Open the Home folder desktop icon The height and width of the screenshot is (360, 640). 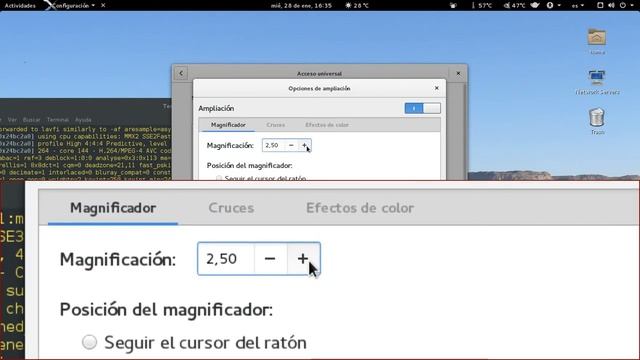pos(597,38)
